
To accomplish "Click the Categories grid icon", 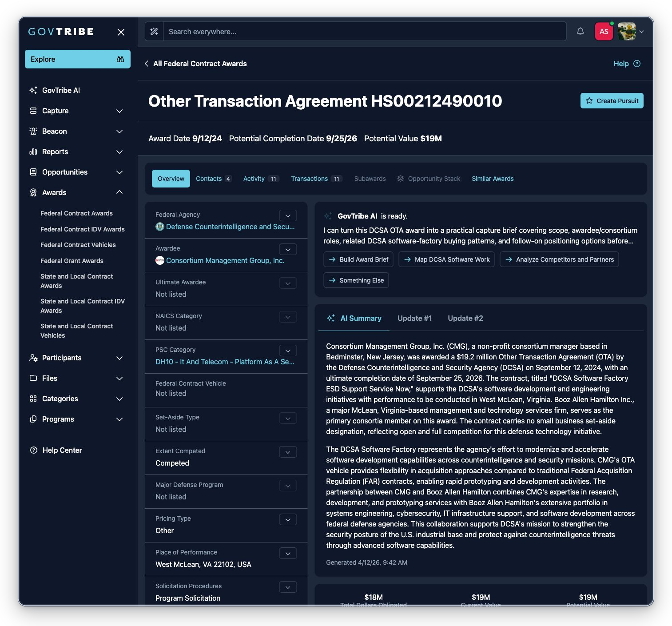I will coord(33,399).
